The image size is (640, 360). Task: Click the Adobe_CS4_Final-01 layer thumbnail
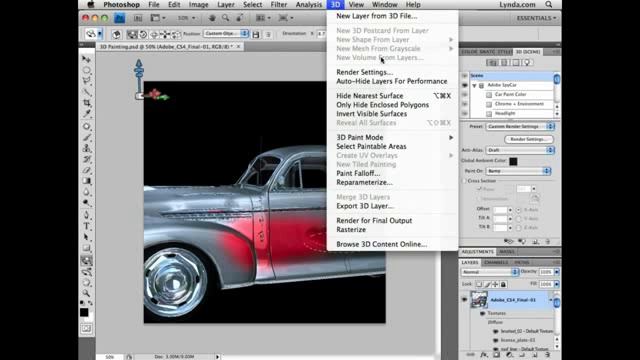(x=479, y=300)
